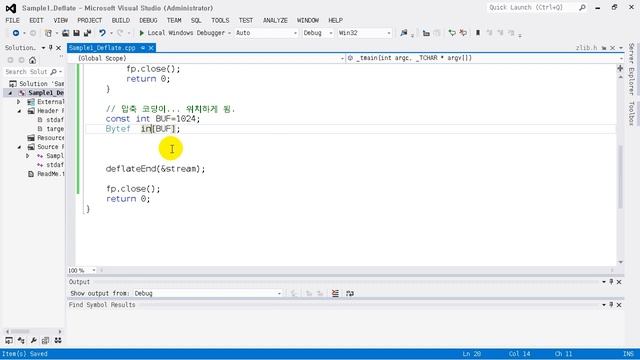Open Output panel window options arrow
Viewport: 640px width, 360px height.
pos(604,282)
